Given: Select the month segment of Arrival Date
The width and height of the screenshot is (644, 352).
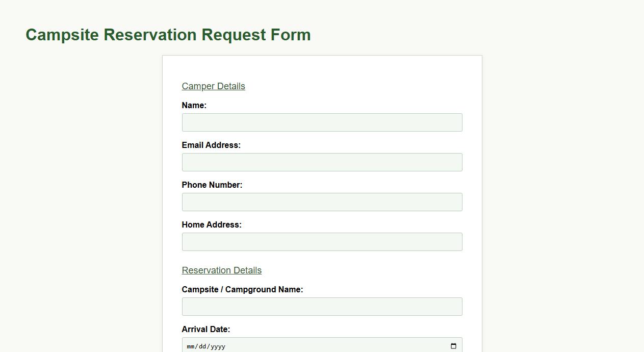Looking at the screenshot, I should point(191,346).
